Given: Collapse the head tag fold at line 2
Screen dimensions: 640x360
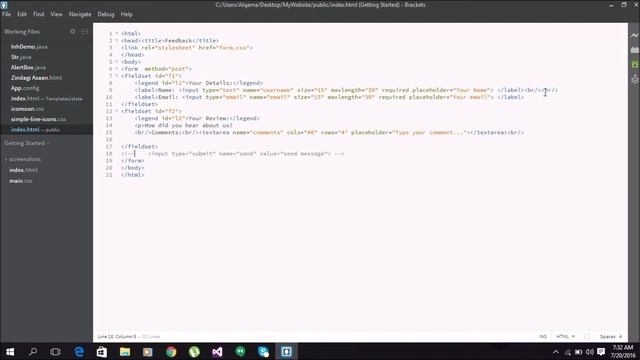Looking at the screenshot, I should pos(116,40).
